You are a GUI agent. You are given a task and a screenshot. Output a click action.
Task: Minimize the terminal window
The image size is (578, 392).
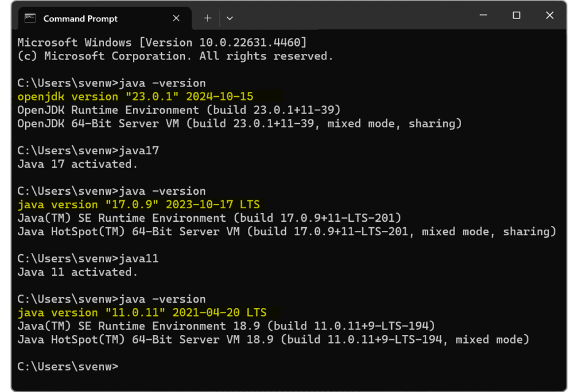pyautogui.click(x=484, y=15)
